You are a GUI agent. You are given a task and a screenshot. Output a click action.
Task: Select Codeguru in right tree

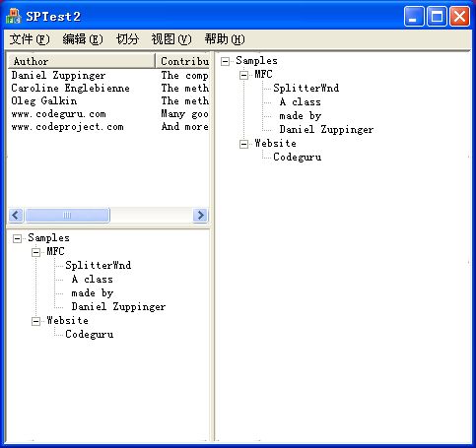[x=298, y=158]
